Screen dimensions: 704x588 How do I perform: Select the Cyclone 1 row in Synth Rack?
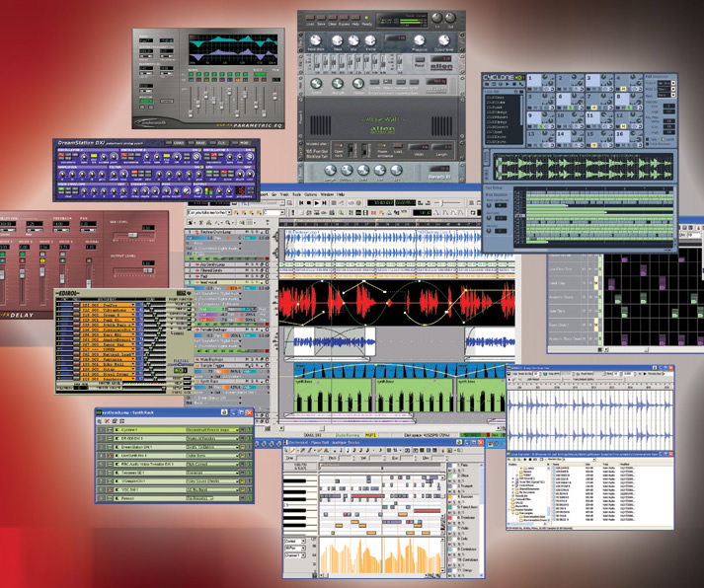tap(174, 430)
